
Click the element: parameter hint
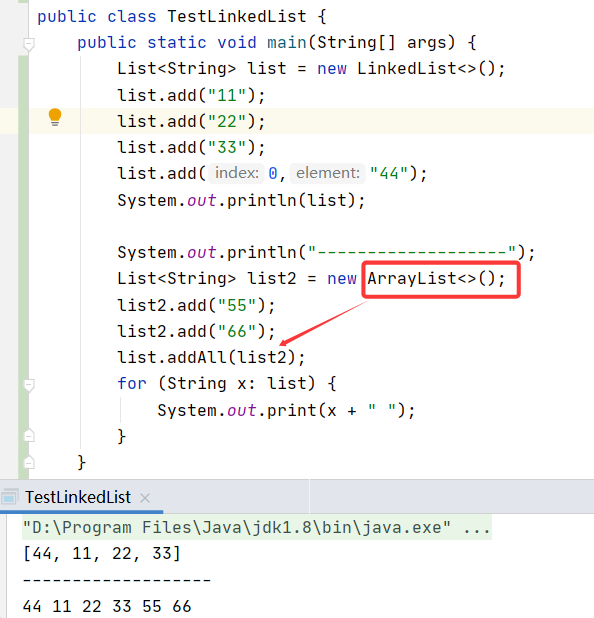point(328,173)
